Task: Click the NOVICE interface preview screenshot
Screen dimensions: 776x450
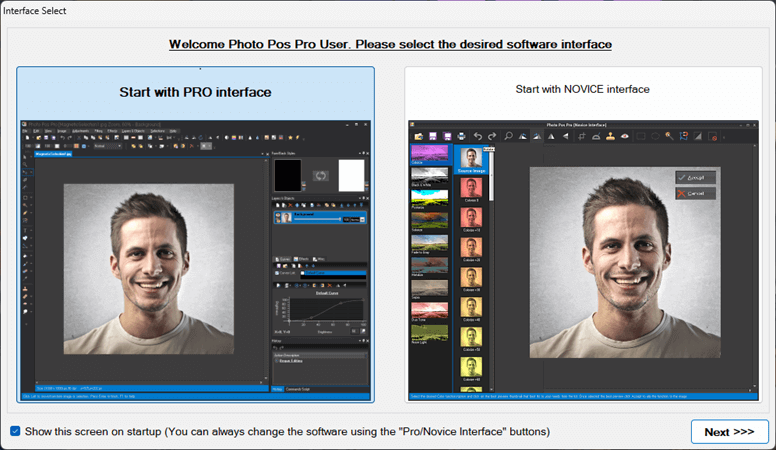Action: (583, 260)
